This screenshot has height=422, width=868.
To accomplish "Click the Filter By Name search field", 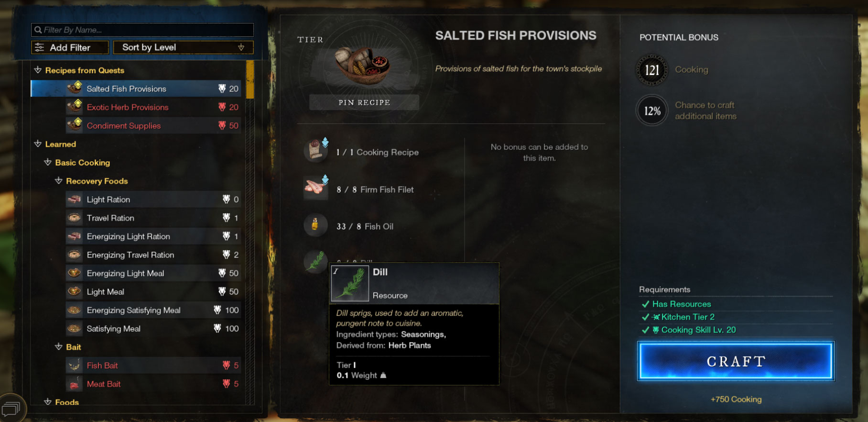I will 142,30.
